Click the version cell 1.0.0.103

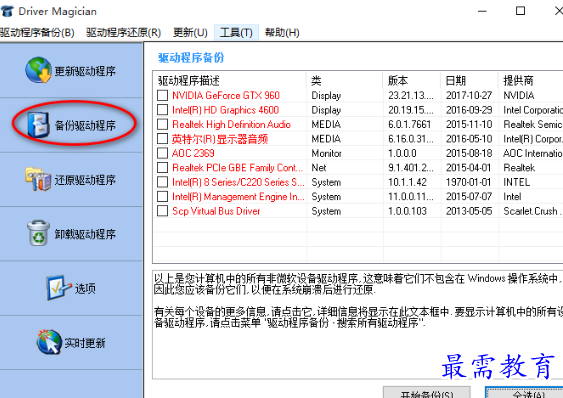coord(407,211)
